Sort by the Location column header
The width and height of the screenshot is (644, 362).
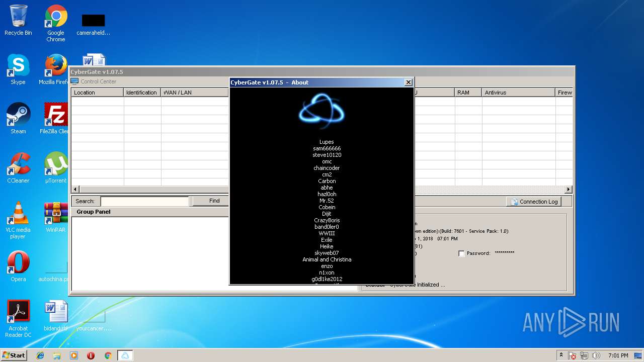[98, 93]
